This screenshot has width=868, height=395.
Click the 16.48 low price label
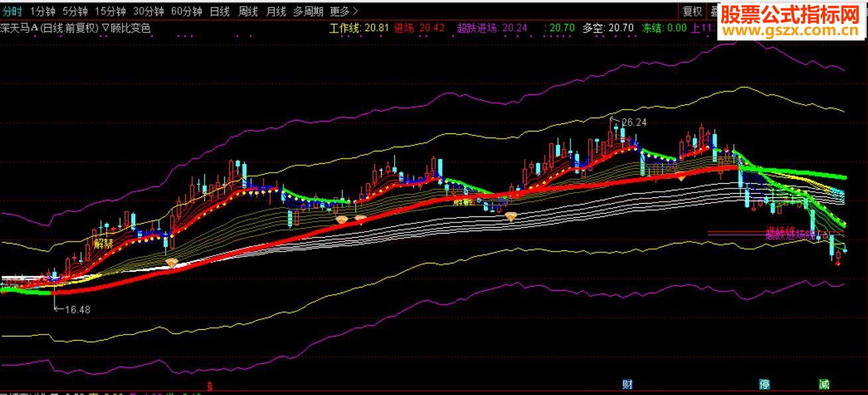coord(78,309)
